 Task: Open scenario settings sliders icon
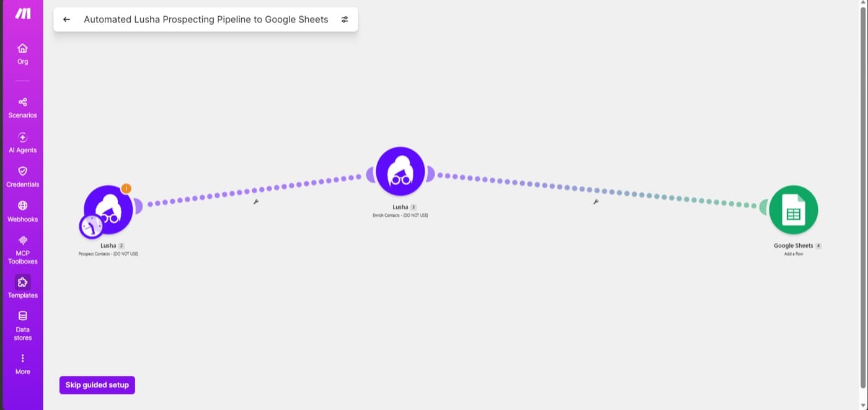coord(345,19)
